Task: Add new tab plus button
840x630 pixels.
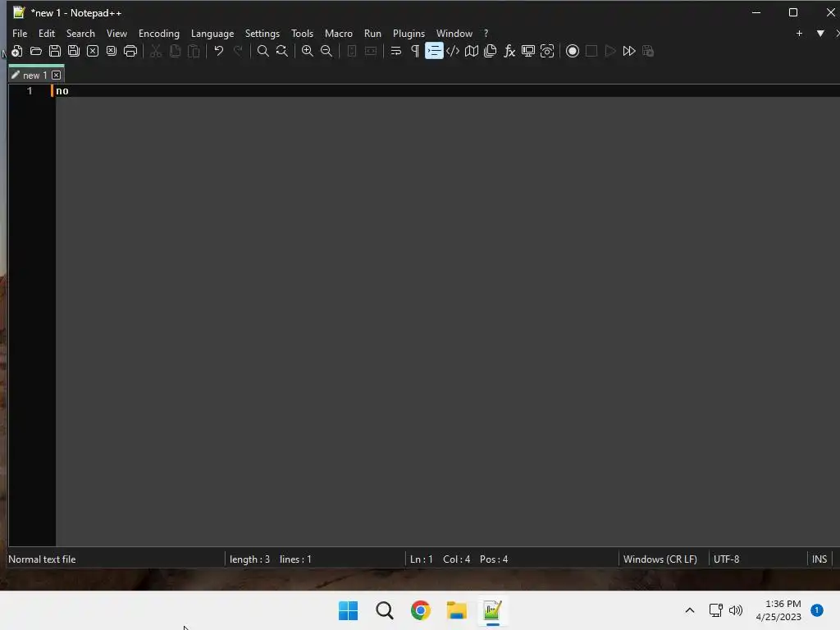Action: (799, 33)
